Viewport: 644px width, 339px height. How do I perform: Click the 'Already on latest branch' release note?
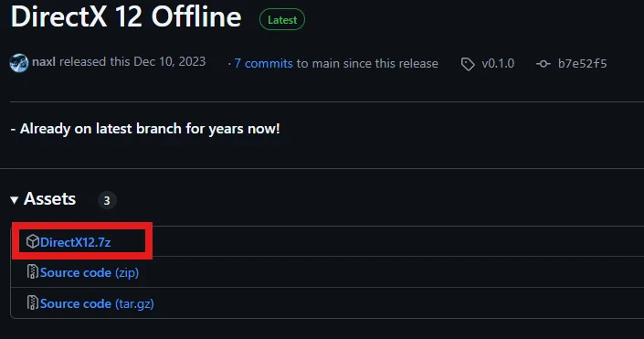pos(145,129)
